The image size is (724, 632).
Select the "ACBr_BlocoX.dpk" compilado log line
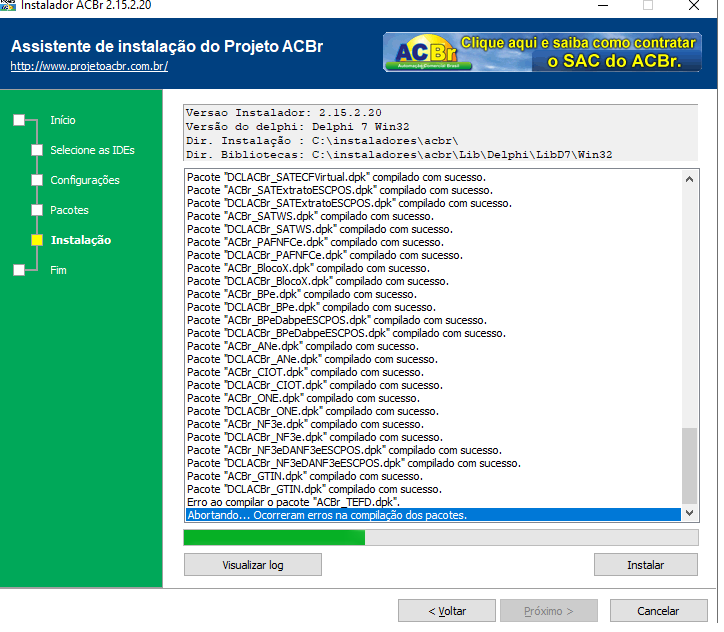(x=433, y=268)
